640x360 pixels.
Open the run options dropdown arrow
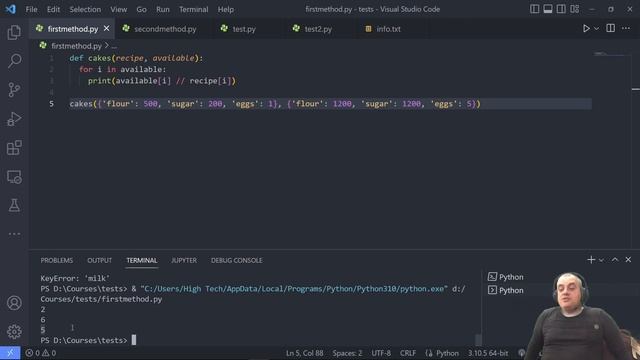[596, 29]
